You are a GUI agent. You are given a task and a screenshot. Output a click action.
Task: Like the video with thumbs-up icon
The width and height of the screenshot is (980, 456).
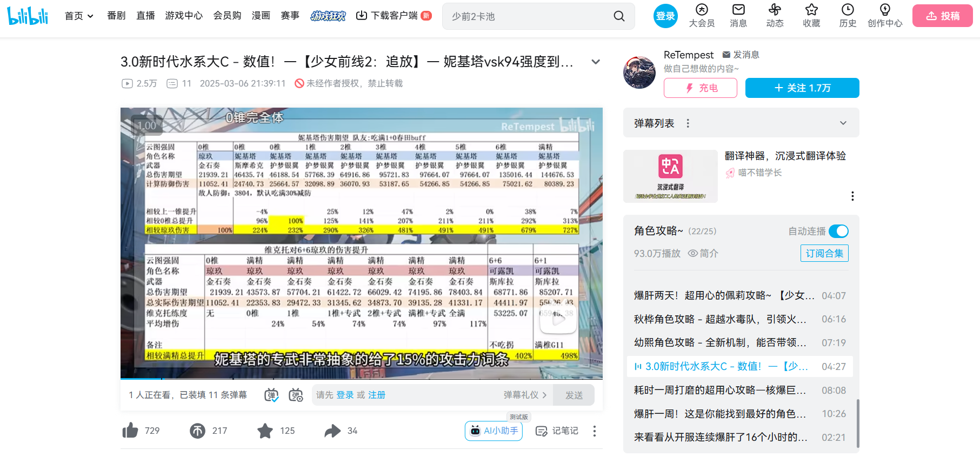point(130,431)
